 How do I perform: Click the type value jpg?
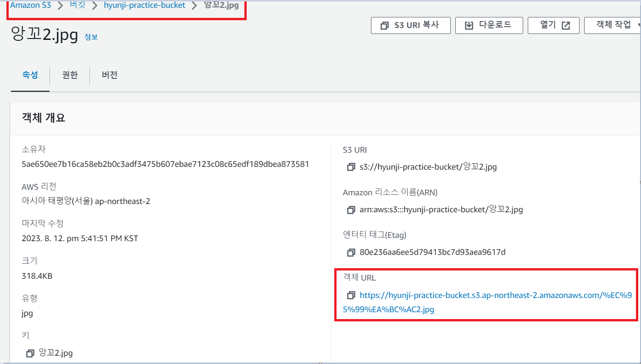(27, 314)
